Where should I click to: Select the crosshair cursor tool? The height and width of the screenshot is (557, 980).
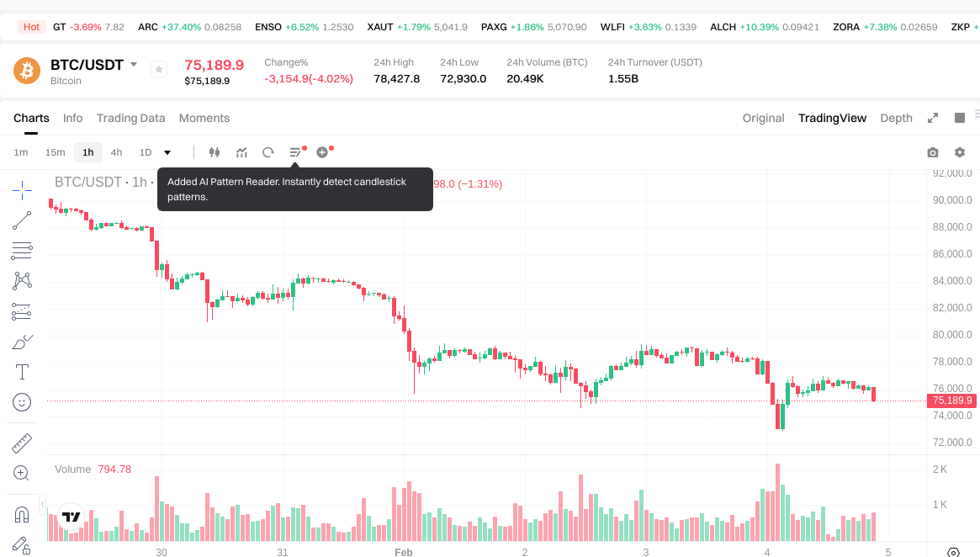22,190
